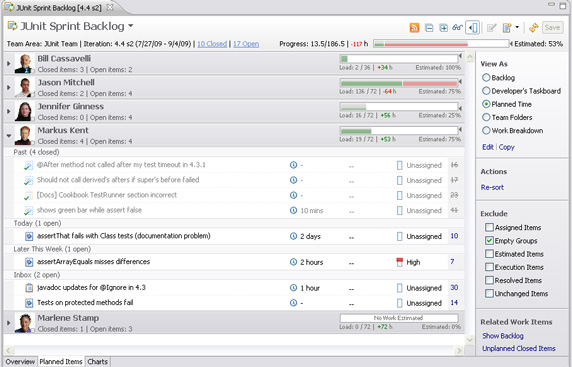Click the red High priority flag icon
Viewport: 572px width, 367px height.
399,262
